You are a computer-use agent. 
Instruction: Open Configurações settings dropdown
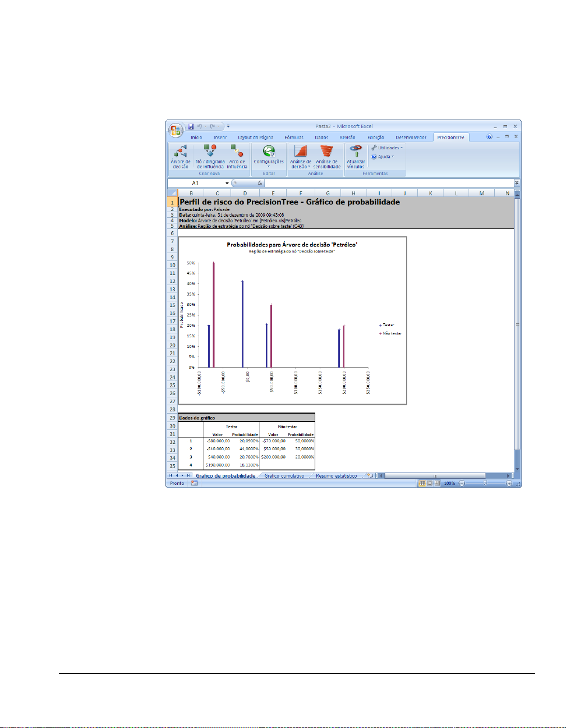pos(269,157)
